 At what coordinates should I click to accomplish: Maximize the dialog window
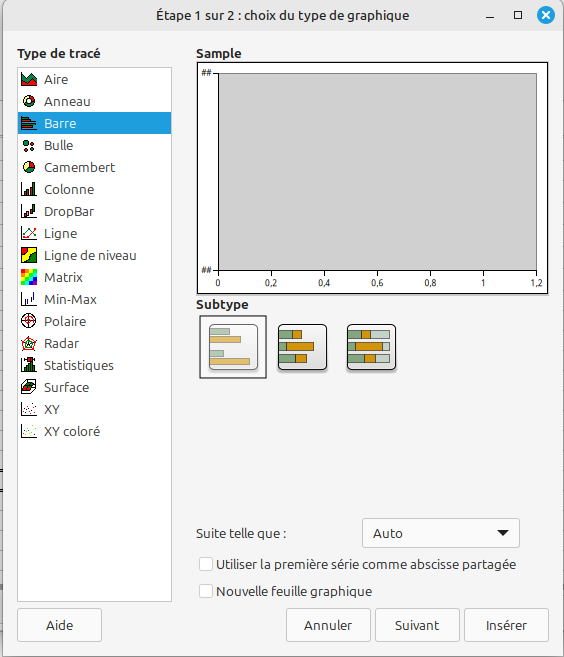coord(518,16)
